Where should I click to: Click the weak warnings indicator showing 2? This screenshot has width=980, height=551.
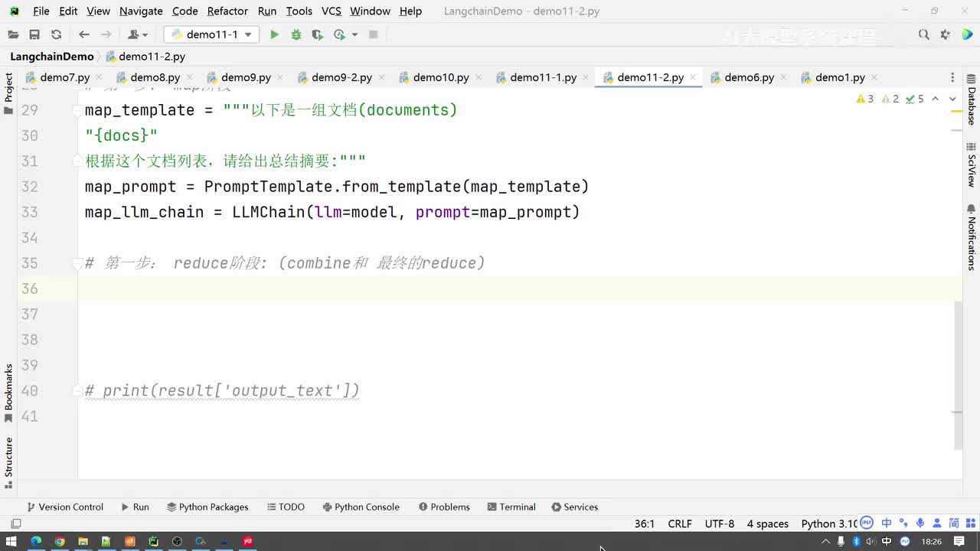tap(890, 99)
